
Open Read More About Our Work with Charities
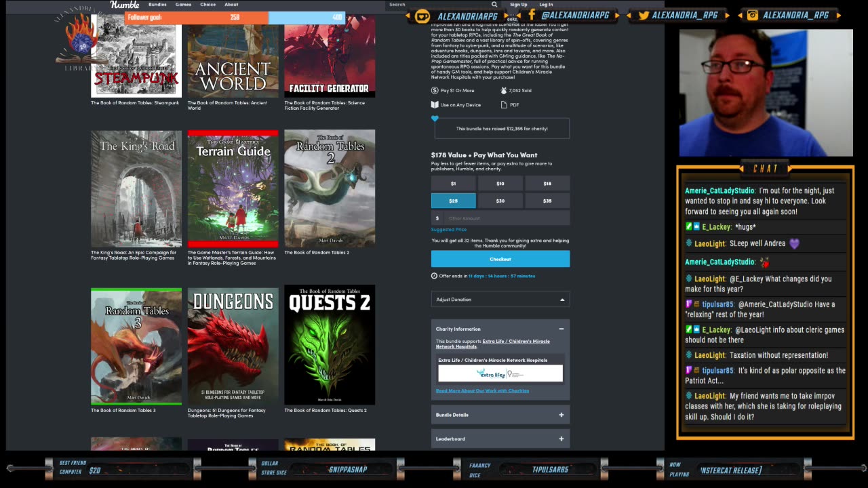pos(482,391)
